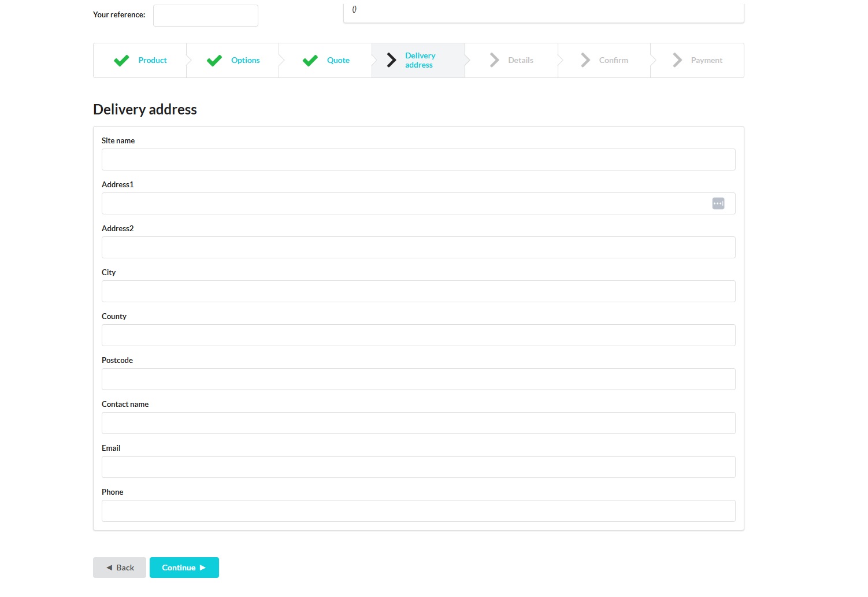Image resolution: width=868 pixels, height=597 pixels.
Task: Click the Back button
Action: pos(120,568)
